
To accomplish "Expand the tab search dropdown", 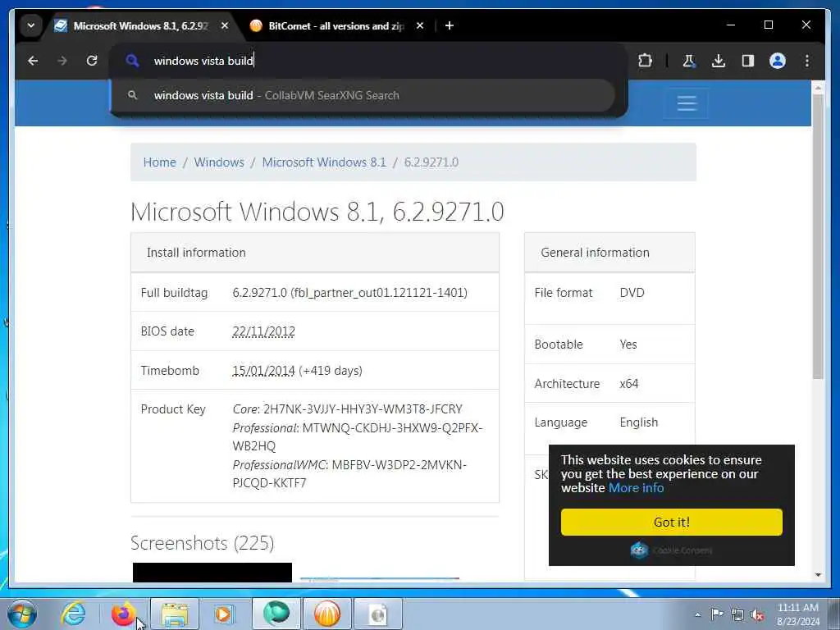I will [x=31, y=25].
